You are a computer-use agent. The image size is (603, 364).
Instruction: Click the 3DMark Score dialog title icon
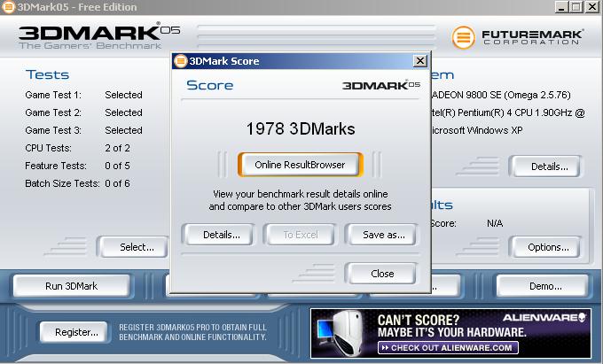pyautogui.click(x=180, y=60)
